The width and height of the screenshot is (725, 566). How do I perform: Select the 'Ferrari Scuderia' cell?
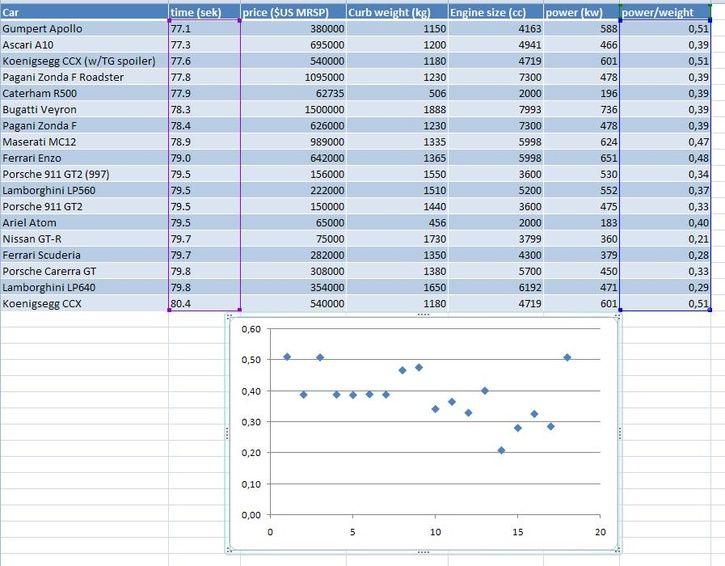point(84,255)
